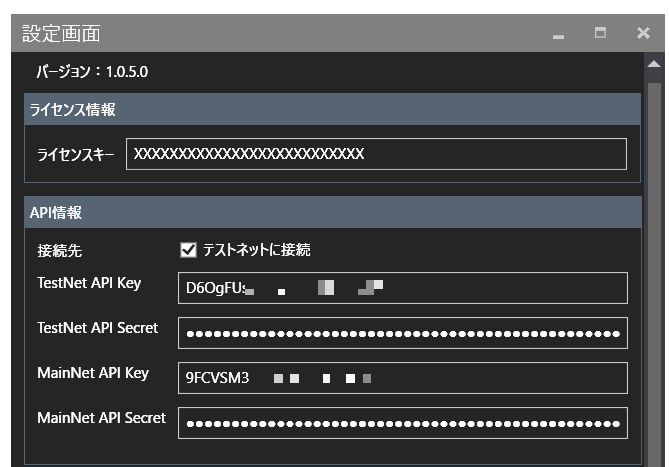
Task: Click the TestNet API Secret password field
Action: point(403,333)
